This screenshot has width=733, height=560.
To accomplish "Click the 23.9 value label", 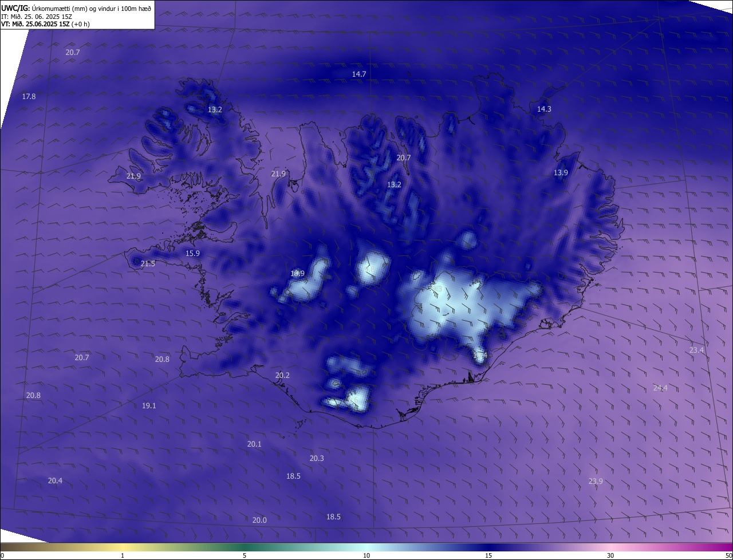I will (596, 481).
